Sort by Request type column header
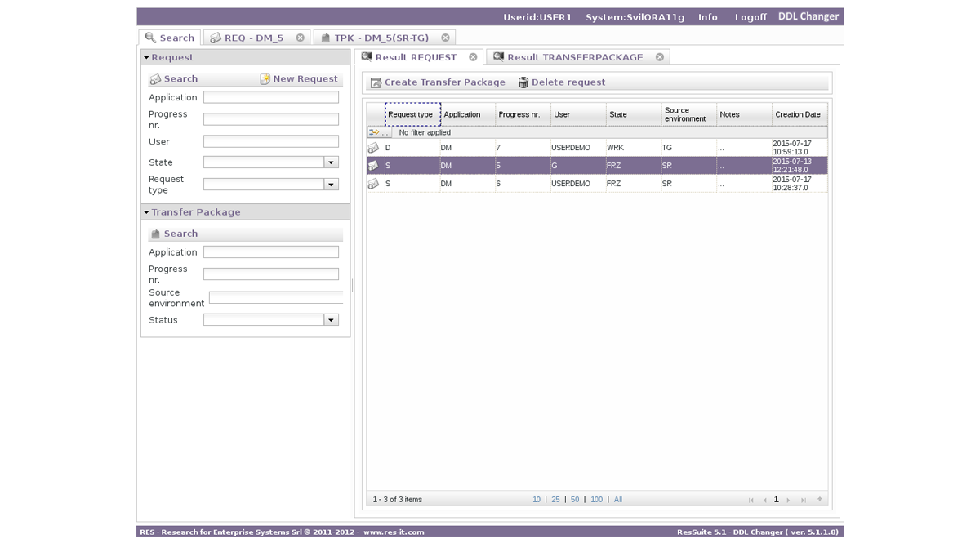The height and width of the screenshot is (543, 980). 412,114
